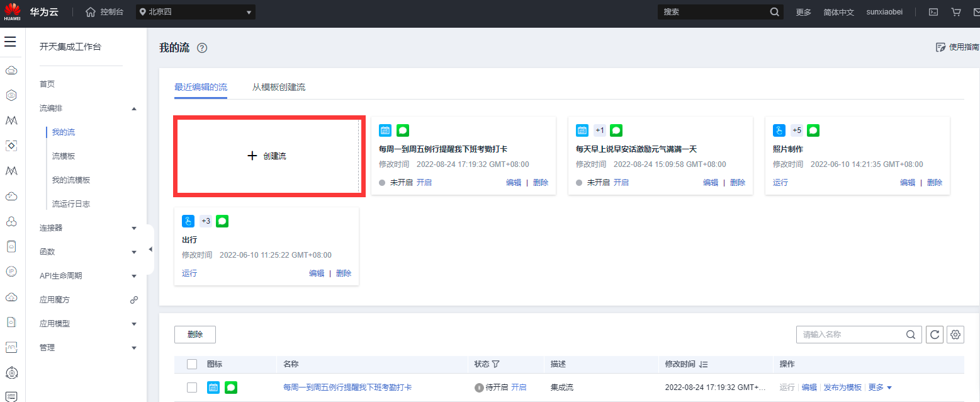980x402 pixels.
Task: Click the search icon in the name input
Action: tap(910, 335)
